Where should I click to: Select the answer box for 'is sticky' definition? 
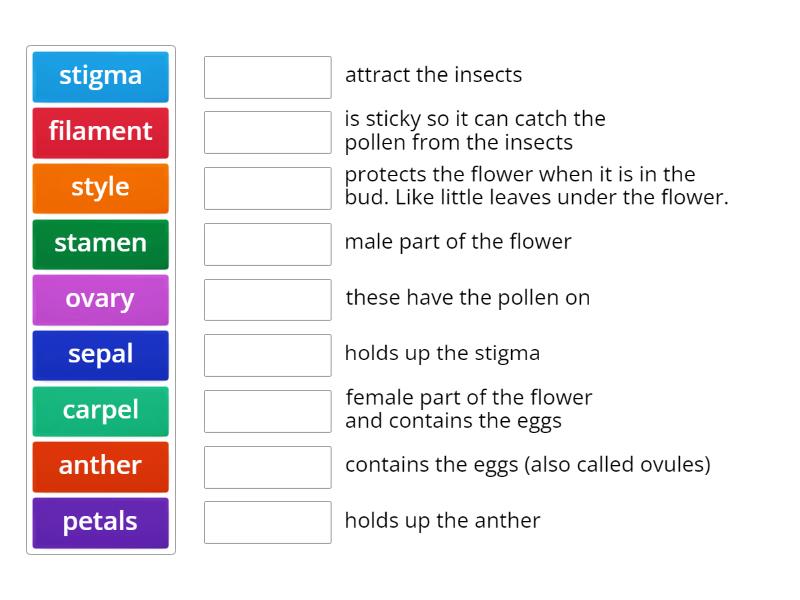point(267,132)
